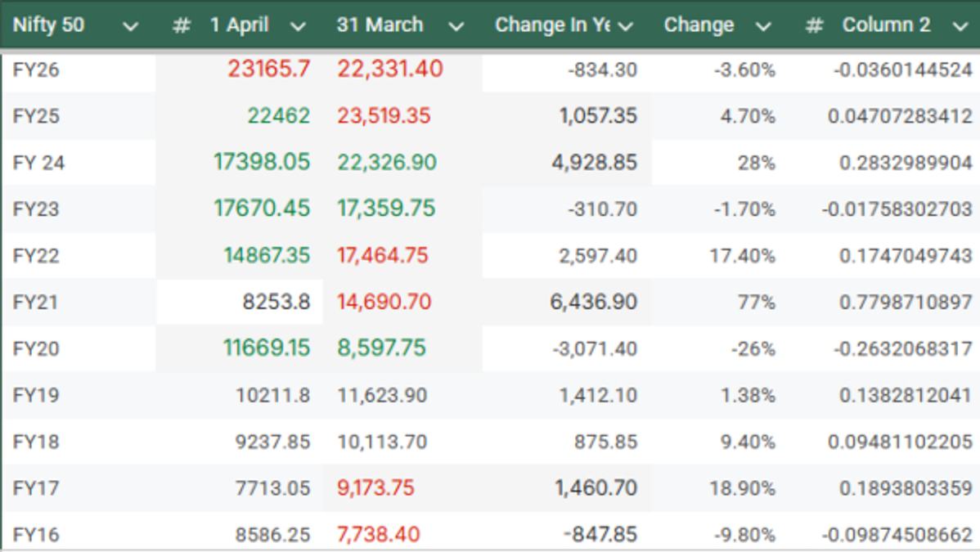Select the 8253.8 cell in FY21 row

(x=240, y=302)
